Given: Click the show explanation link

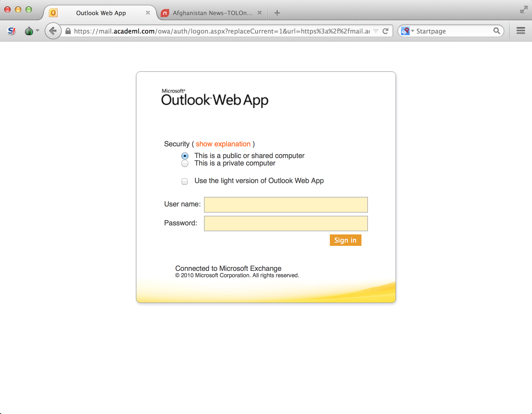Looking at the screenshot, I should (223, 144).
